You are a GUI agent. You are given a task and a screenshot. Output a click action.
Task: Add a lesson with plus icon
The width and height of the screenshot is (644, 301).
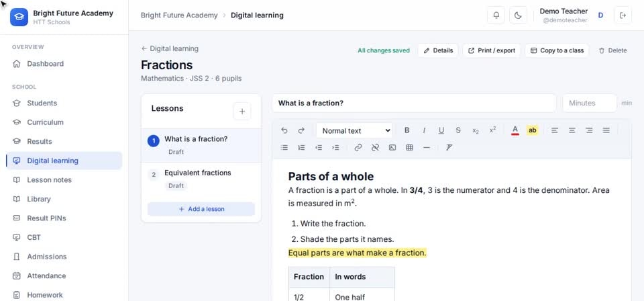coord(242,112)
